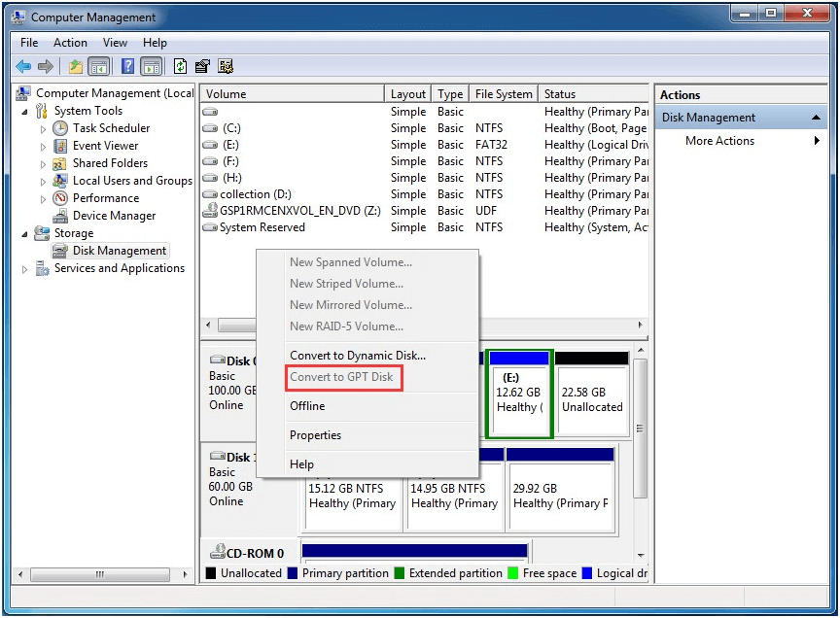The height and width of the screenshot is (618, 840).
Task: Expand the Performance node
Action: [x=43, y=199]
